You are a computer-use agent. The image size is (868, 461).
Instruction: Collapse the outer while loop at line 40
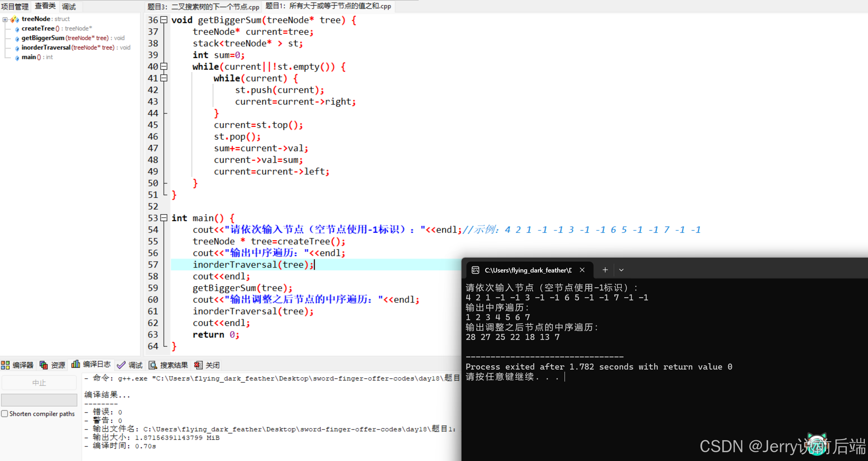(164, 66)
